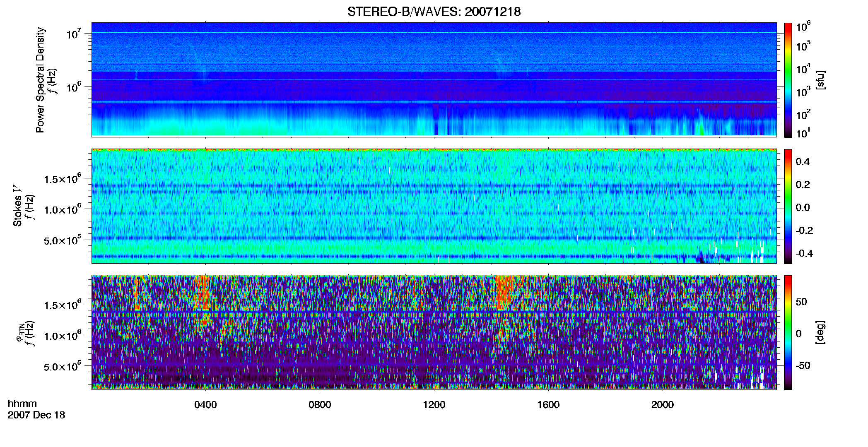Select the [sfu] unit label

tap(820, 80)
